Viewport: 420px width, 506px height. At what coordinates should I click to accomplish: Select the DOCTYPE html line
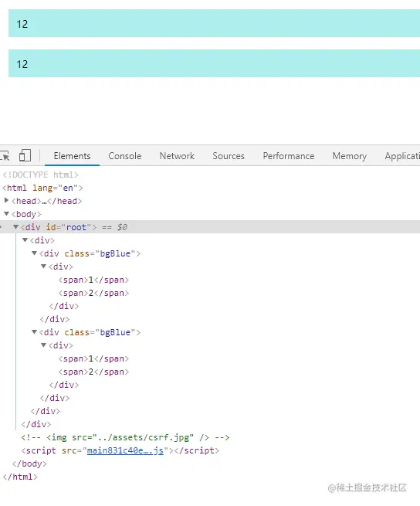click(41, 175)
